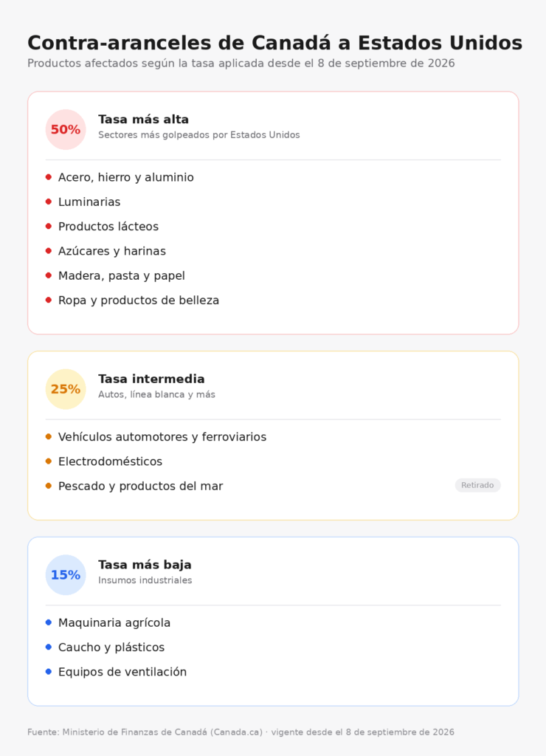The width and height of the screenshot is (546, 756).
Task: Click the Ministerio de Finanzas source footer
Action: pos(241,732)
